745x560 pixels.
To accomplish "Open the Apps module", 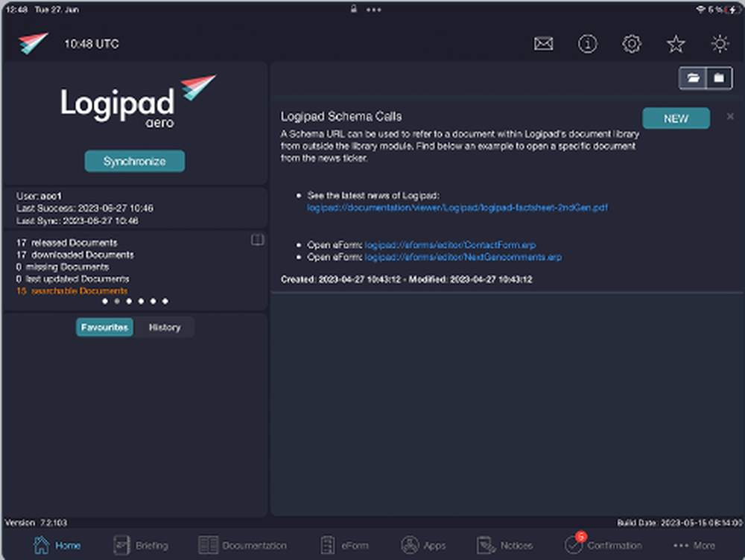I will [423, 545].
